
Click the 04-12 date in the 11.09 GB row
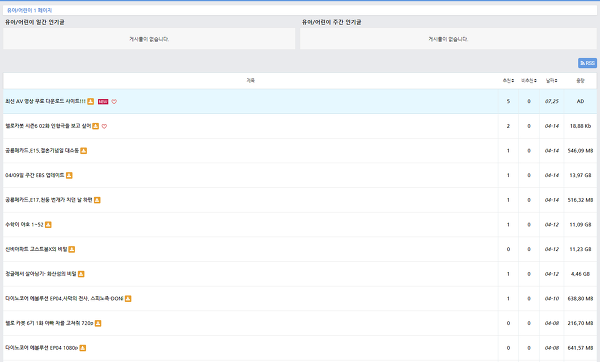(x=551, y=225)
